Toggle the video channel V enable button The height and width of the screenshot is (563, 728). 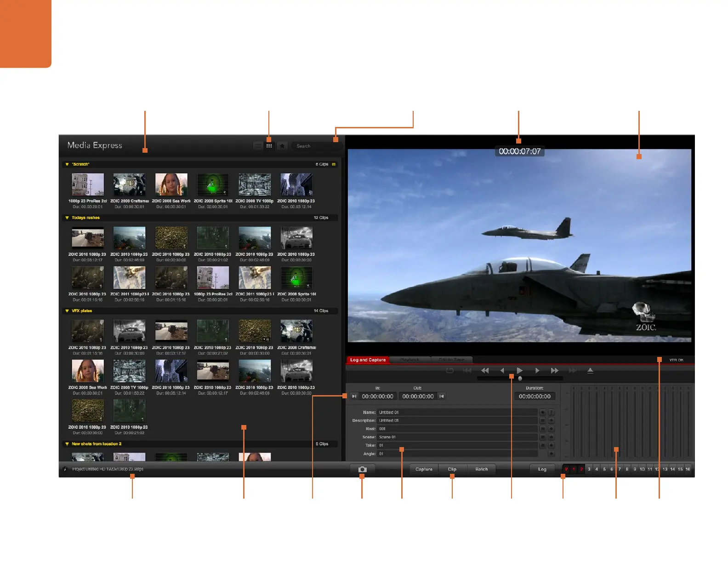[566, 469]
